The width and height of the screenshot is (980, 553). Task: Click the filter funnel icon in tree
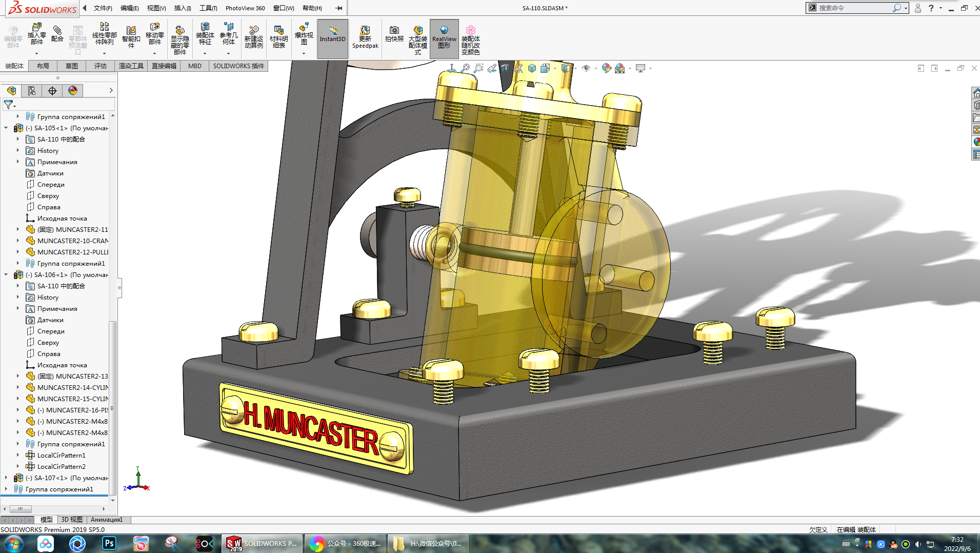8,105
